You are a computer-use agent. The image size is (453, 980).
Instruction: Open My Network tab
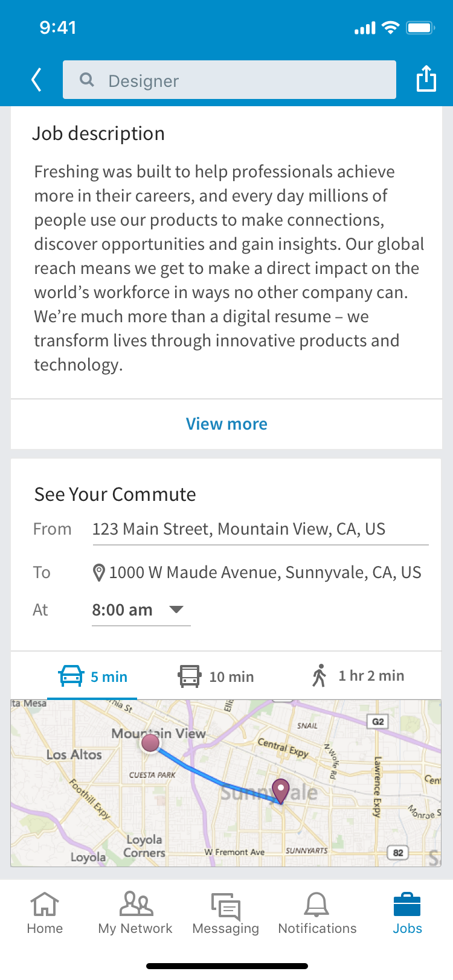(135, 913)
